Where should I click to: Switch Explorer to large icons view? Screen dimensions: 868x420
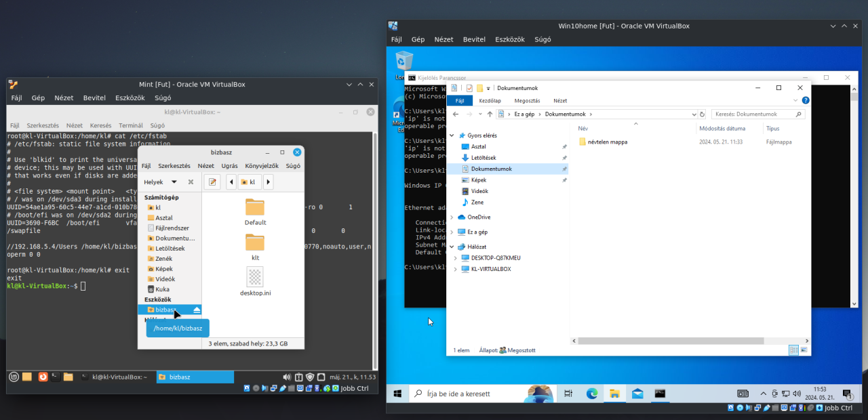click(804, 350)
